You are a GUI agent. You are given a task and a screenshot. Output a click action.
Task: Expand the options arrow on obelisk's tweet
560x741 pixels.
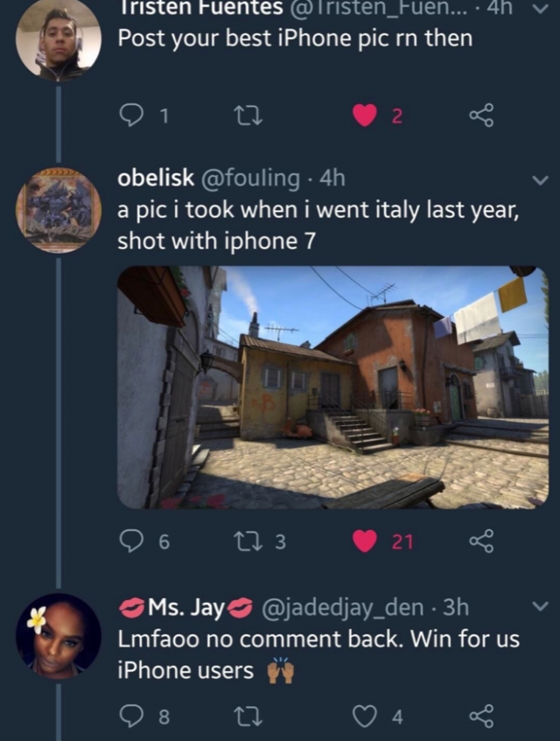click(540, 180)
